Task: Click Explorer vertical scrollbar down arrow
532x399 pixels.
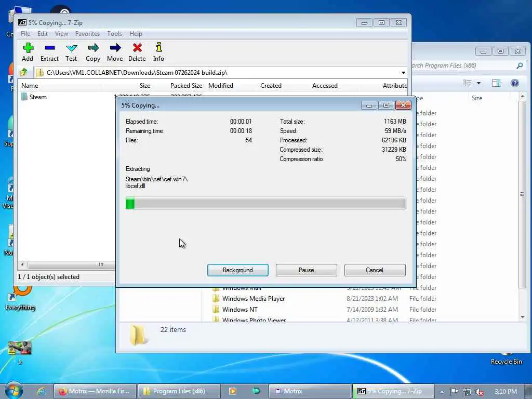Action: point(523,317)
